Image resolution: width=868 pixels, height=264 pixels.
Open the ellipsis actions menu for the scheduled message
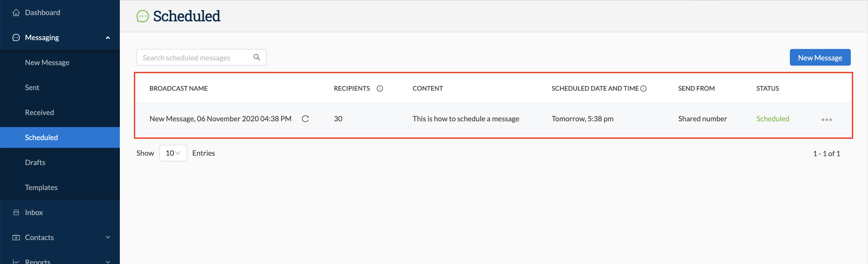(x=826, y=119)
